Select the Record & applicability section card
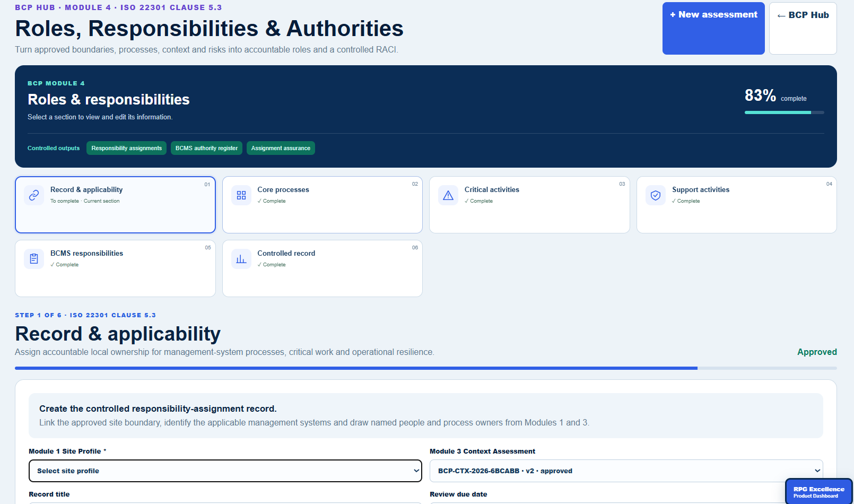This screenshot has width=854, height=504. point(115,205)
